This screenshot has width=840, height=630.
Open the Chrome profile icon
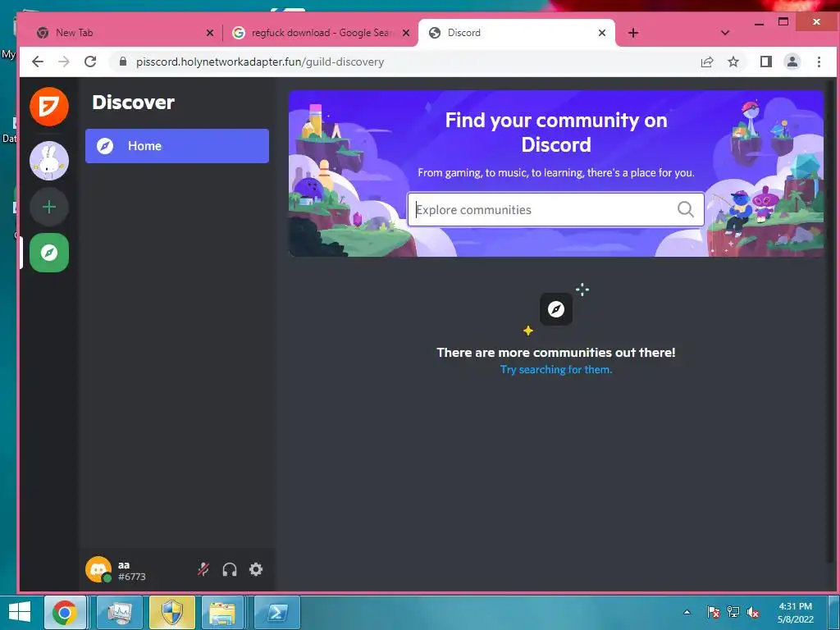(x=792, y=62)
